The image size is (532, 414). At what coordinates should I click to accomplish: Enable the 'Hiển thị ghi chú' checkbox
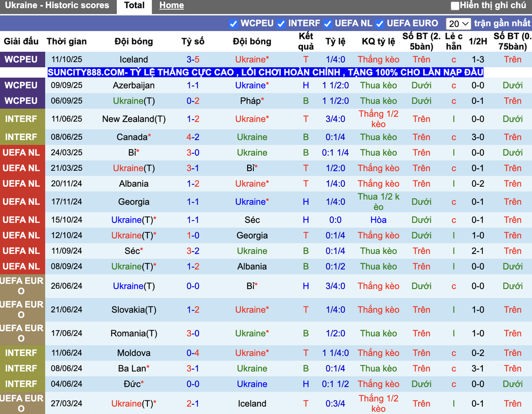pos(455,6)
